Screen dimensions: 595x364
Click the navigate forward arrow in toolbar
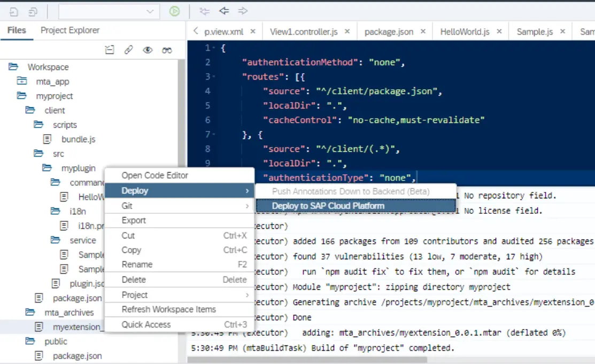243,11
